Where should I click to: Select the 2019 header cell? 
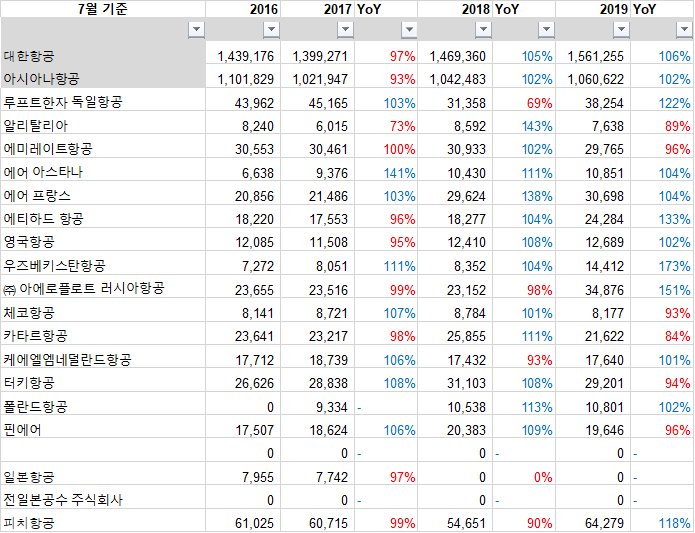click(x=593, y=9)
